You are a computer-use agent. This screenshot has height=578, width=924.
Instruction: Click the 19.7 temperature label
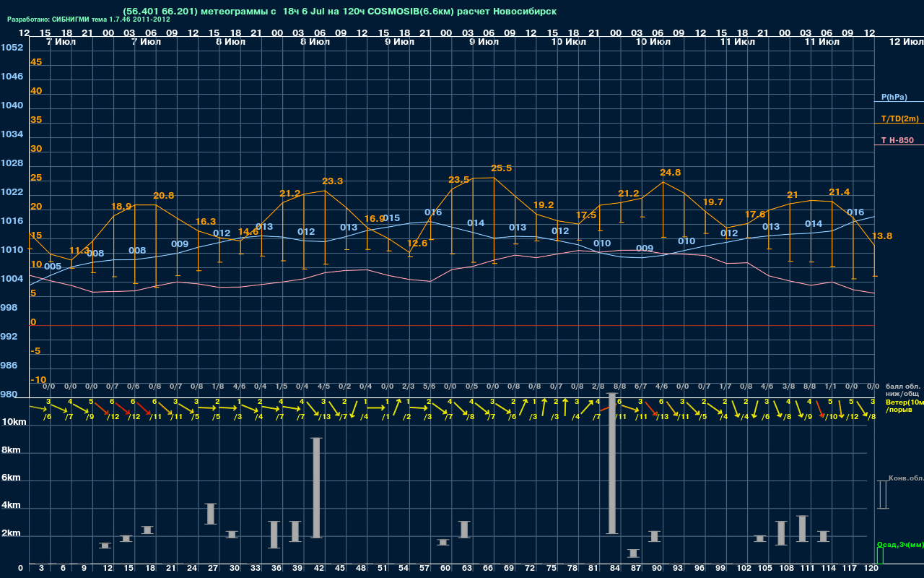(712, 202)
